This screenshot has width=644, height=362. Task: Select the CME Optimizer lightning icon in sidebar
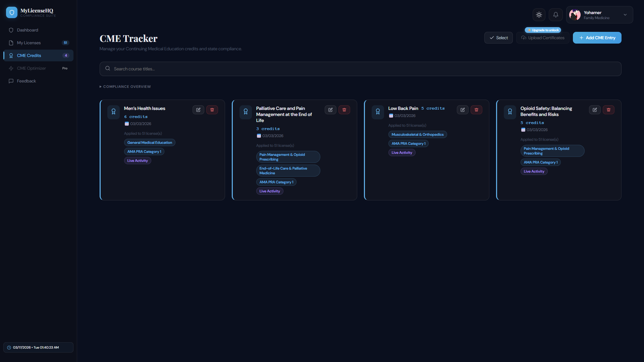click(x=11, y=68)
